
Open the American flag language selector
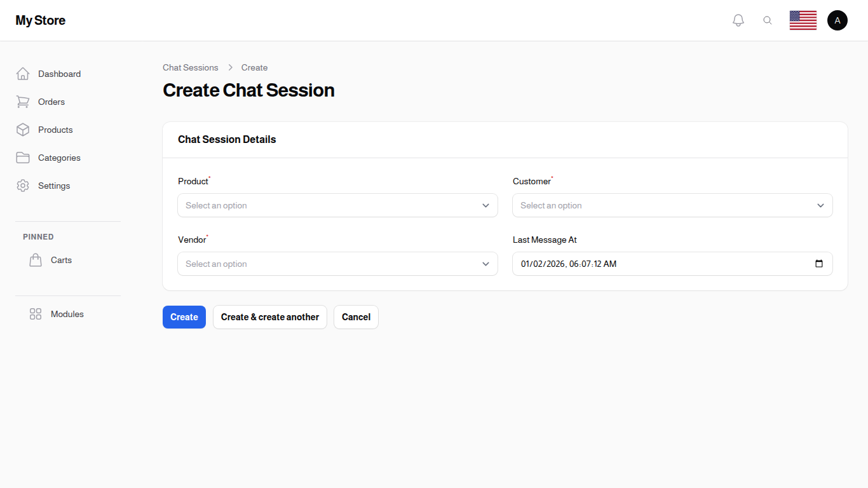803,20
